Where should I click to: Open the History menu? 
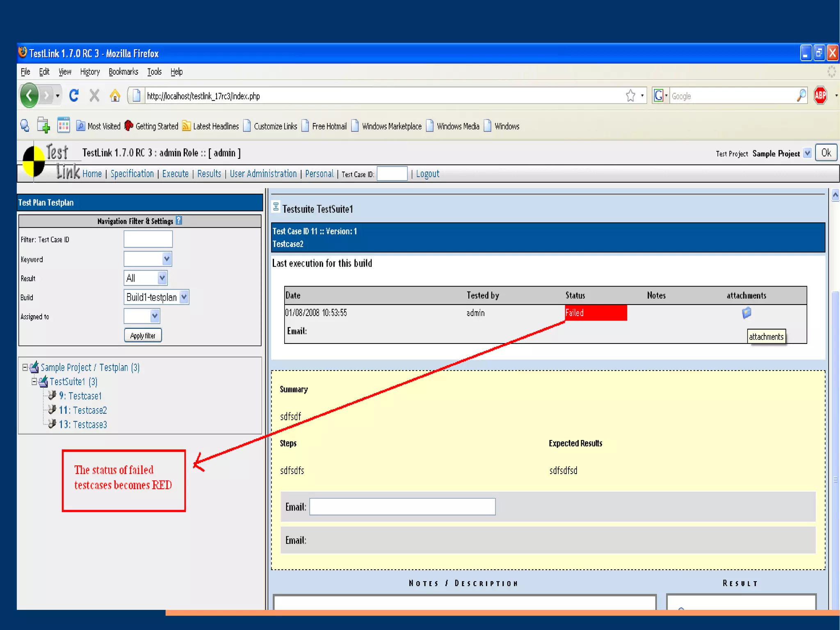[x=90, y=71]
